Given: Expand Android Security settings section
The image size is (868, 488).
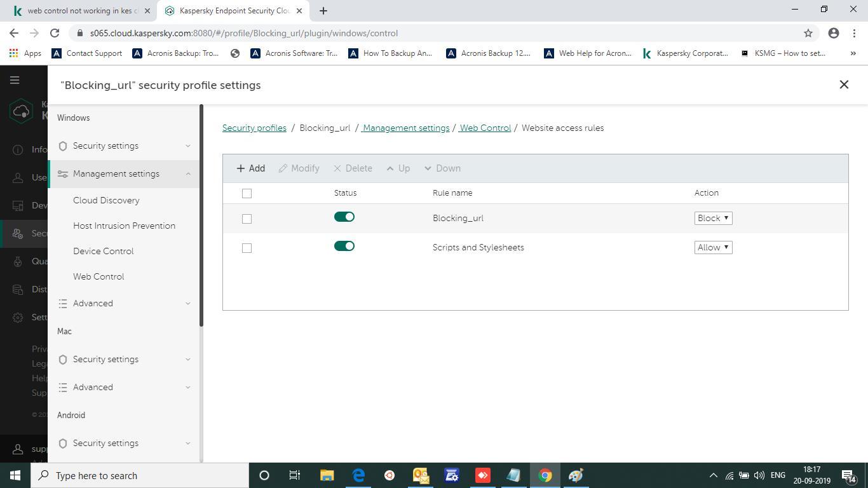Looking at the screenshot, I should 125,443.
